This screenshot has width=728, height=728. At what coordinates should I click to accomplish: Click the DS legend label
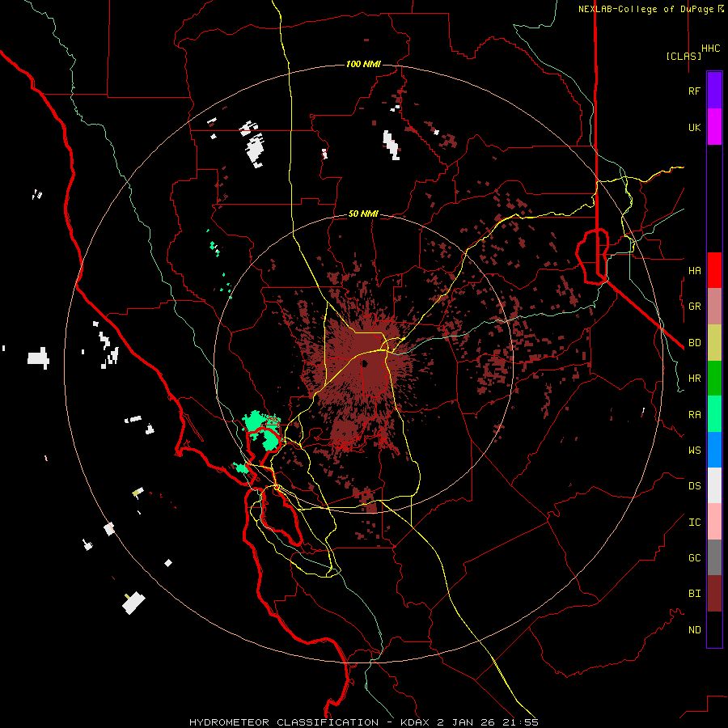tap(694, 486)
